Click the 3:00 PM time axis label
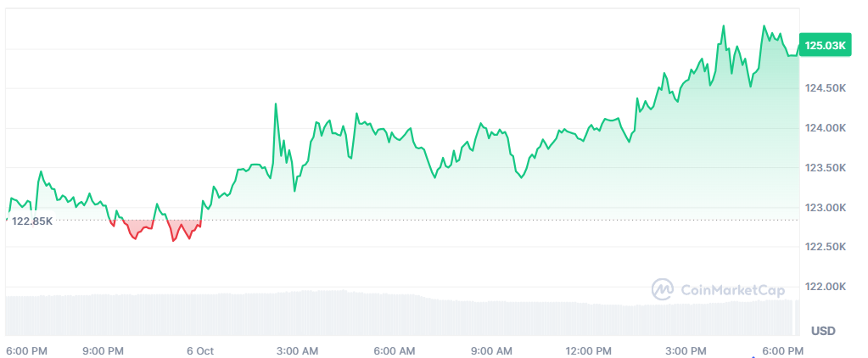The image size is (868, 358). (x=686, y=350)
